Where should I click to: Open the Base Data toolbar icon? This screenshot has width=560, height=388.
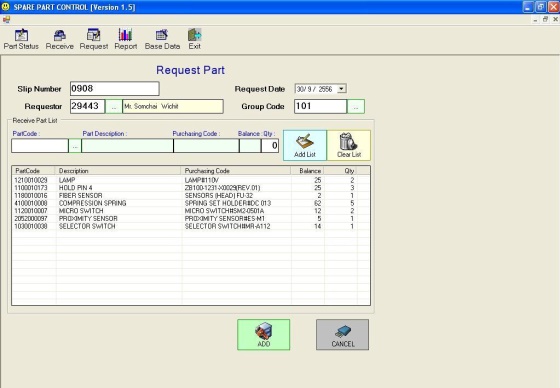(x=162, y=39)
